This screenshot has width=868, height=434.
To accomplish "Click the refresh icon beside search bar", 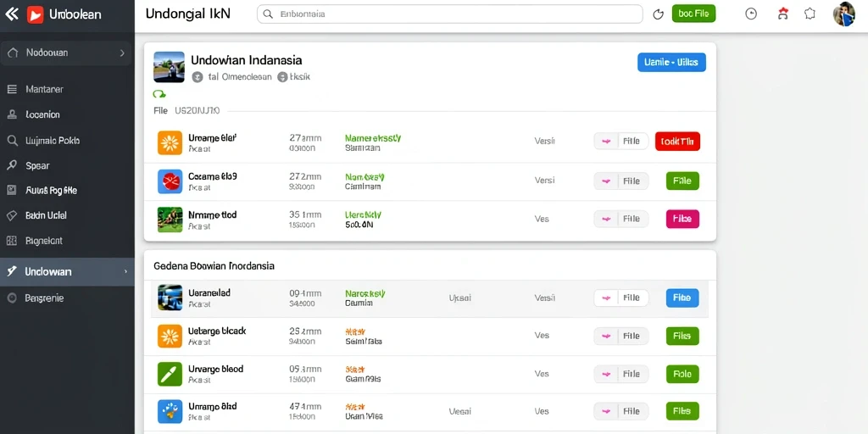I will click(x=658, y=14).
